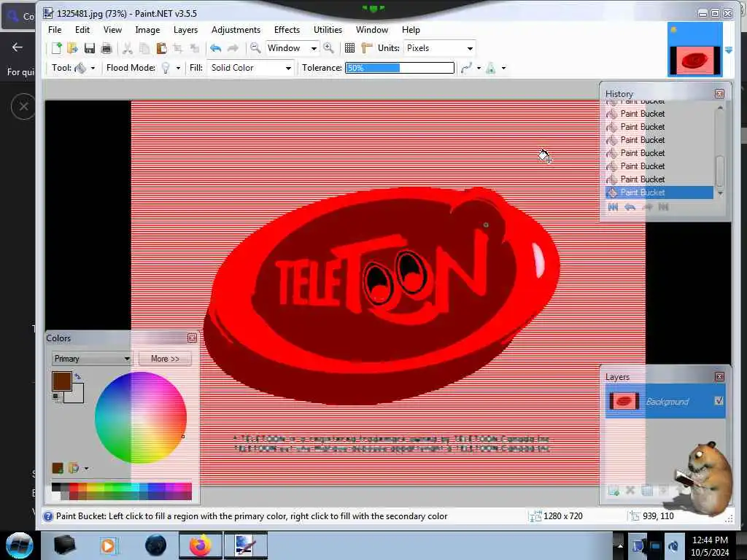
Task: Click the Redo arrow in the toolbar
Action: (233, 48)
